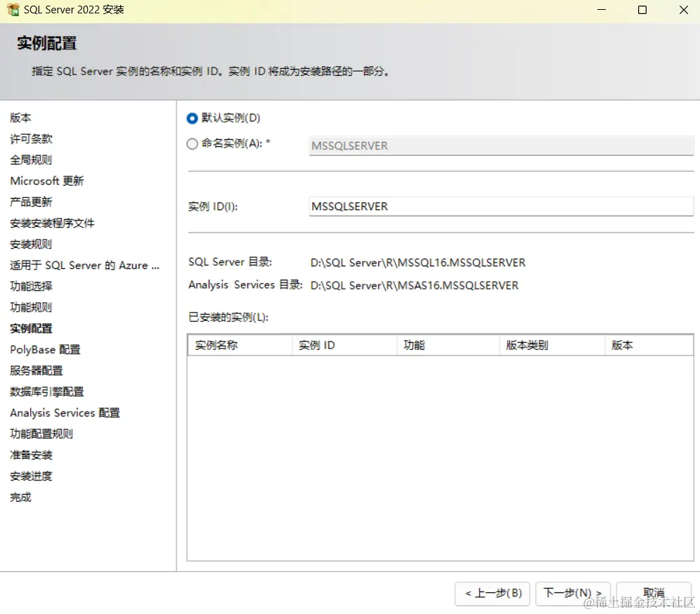The width and height of the screenshot is (700, 614).
Task: Click the 下一步(N) button
Action: tap(573, 594)
